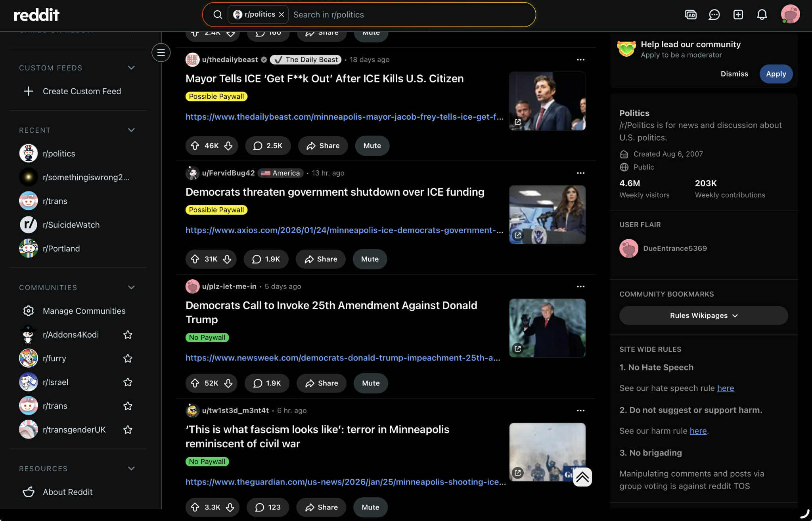Click the advertise AD icon in header
Image resolution: width=812 pixels, height=521 pixels.
click(690, 15)
